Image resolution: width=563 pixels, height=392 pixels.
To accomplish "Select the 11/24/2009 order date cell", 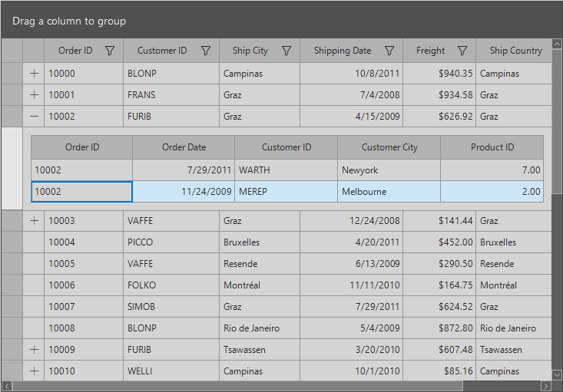I will click(184, 192).
